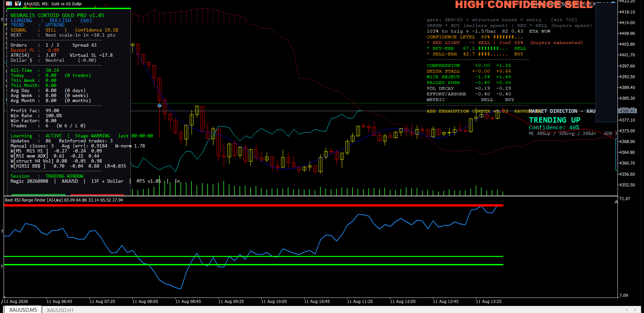Click the red RSI upper range line
Image resolution: width=644 pixels, height=313 pixels.
(x=254, y=205)
